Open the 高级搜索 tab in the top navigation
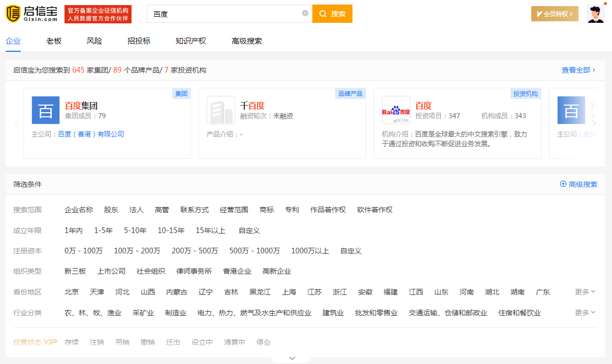 [x=247, y=41]
